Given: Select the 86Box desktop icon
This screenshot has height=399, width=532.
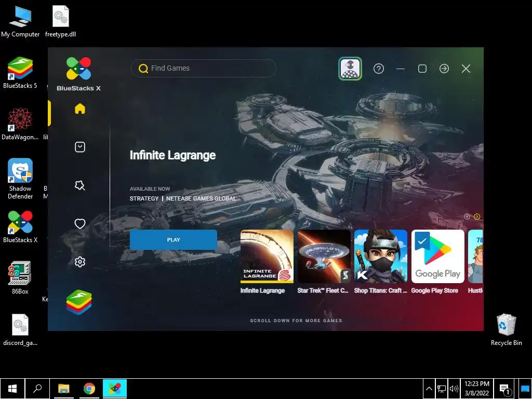Looking at the screenshot, I should (x=20, y=278).
